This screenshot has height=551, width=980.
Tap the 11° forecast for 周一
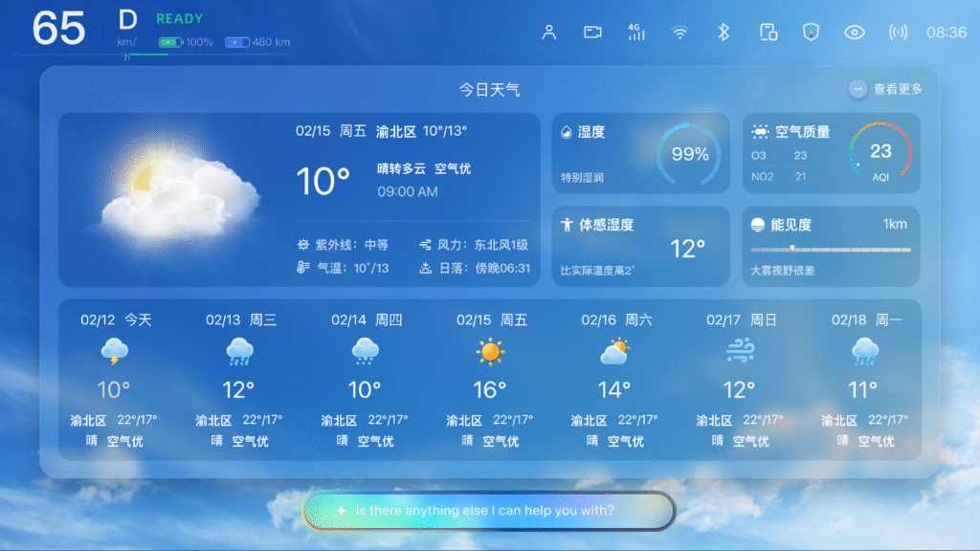pos(863,390)
